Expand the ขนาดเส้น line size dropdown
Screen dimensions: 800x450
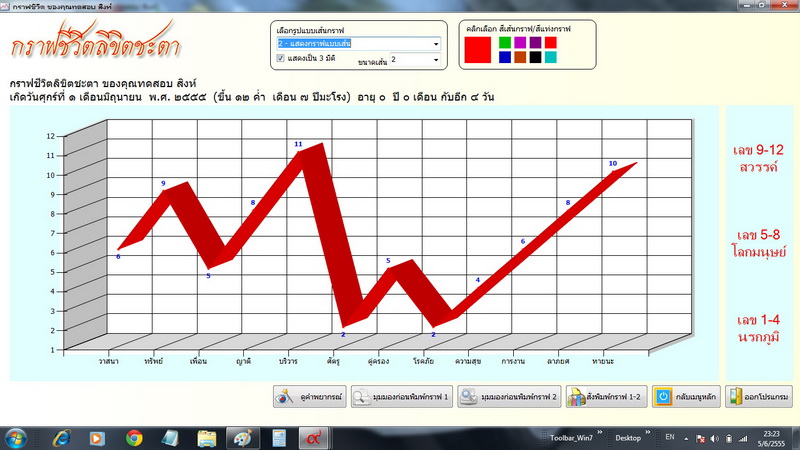coord(436,60)
